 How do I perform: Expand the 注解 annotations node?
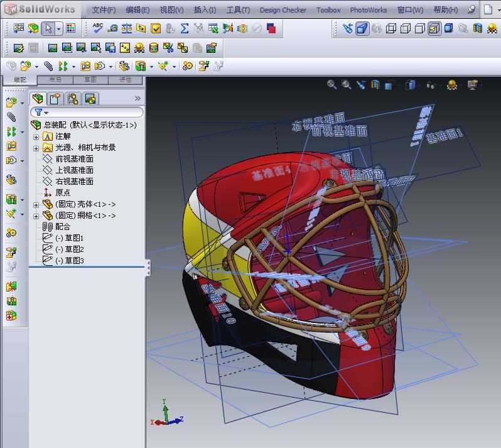(36, 137)
